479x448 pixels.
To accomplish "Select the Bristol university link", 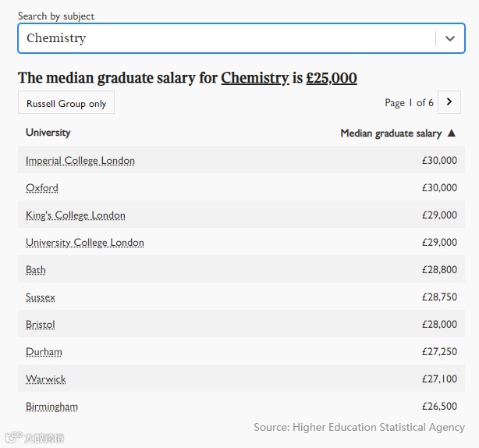I will tap(41, 325).
